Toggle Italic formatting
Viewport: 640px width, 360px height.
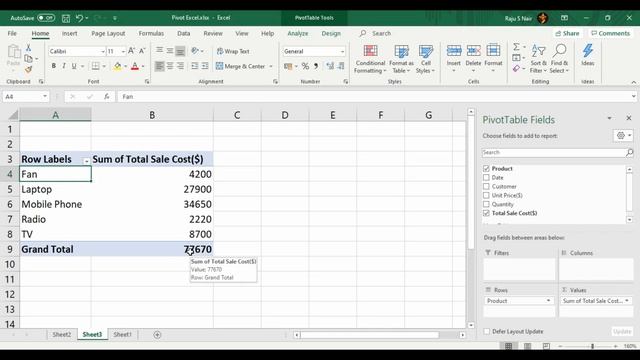pos(64,66)
